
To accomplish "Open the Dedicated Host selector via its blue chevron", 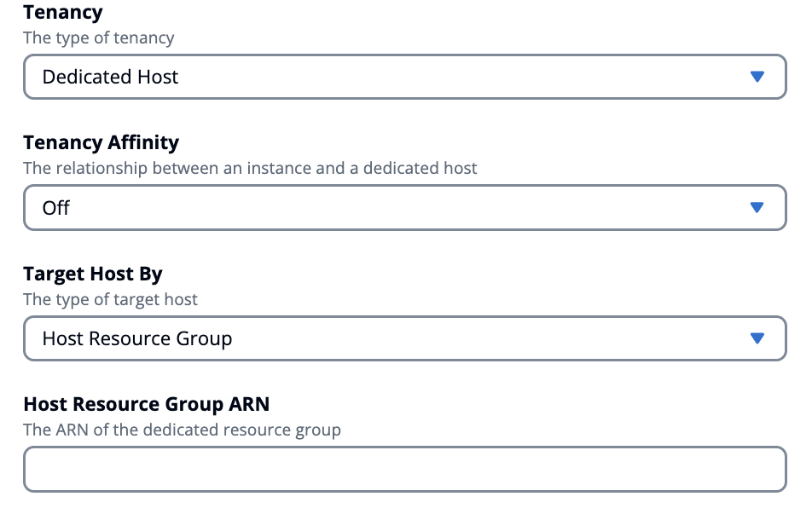I will 758,77.
